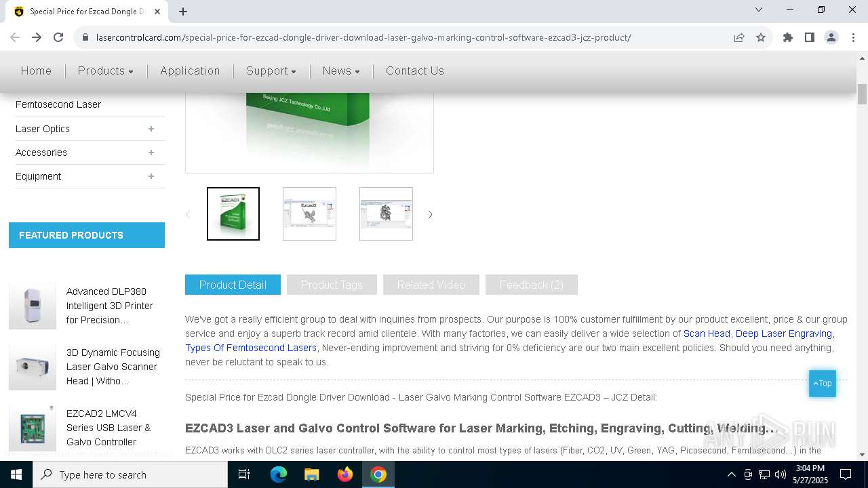
Task: Open Application navigation item
Action: [190, 70]
